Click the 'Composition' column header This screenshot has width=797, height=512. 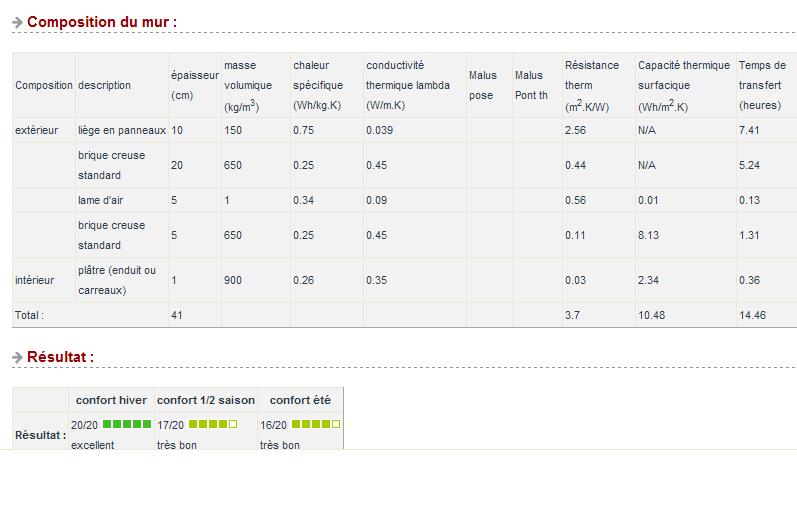44,85
